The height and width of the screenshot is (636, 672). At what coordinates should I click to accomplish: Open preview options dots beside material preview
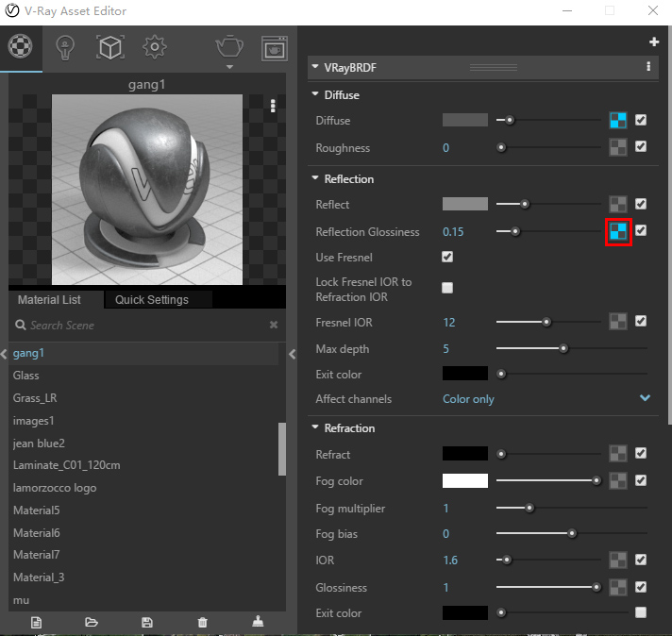click(x=273, y=106)
